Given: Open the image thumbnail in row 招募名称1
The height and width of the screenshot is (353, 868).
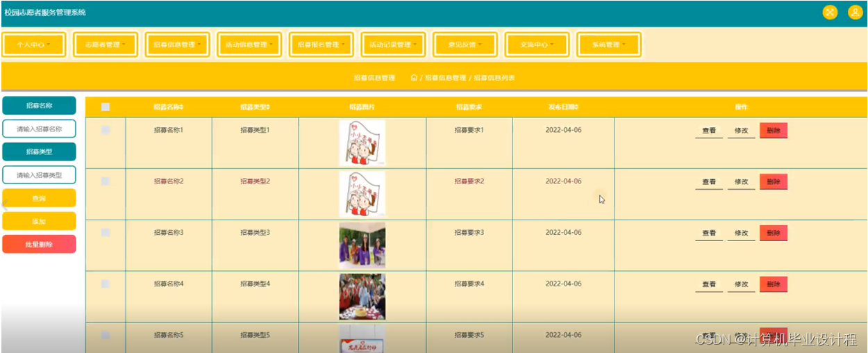Looking at the screenshot, I should point(362,142).
